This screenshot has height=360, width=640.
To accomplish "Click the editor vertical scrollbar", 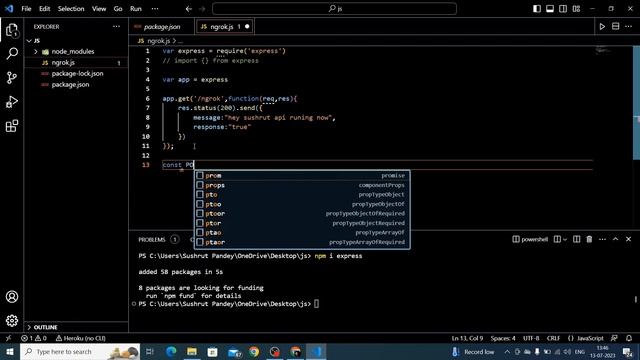I will [x=636, y=102].
